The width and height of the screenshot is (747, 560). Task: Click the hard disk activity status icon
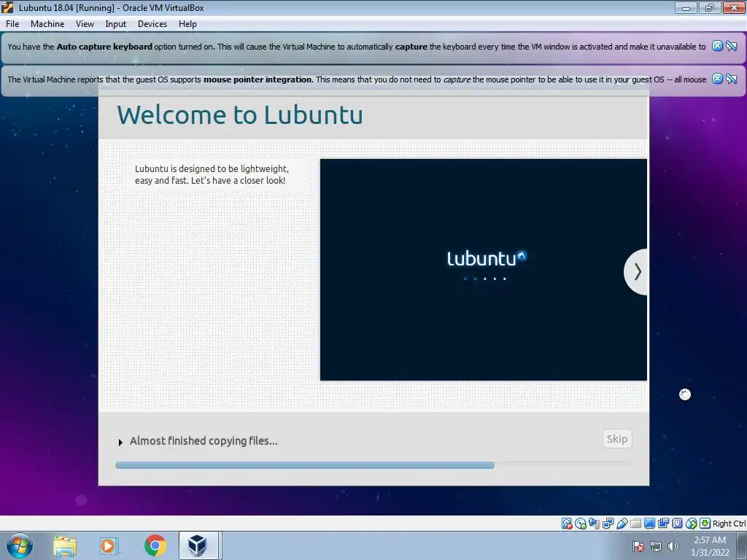tap(567, 524)
